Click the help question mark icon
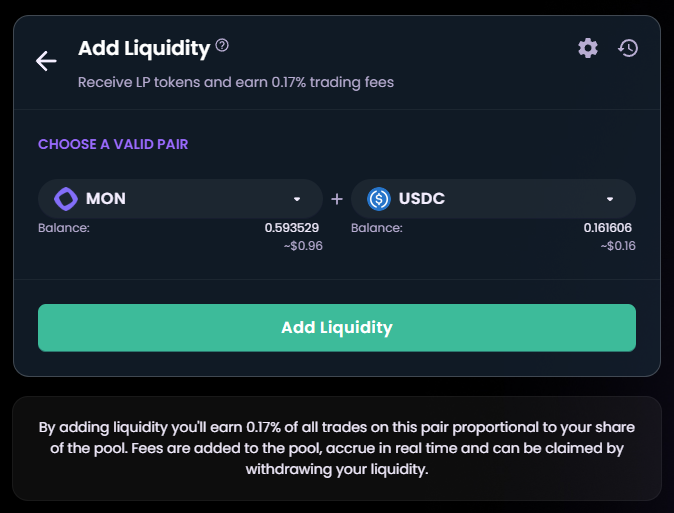Image resolution: width=674 pixels, height=513 pixels. pyautogui.click(x=222, y=45)
